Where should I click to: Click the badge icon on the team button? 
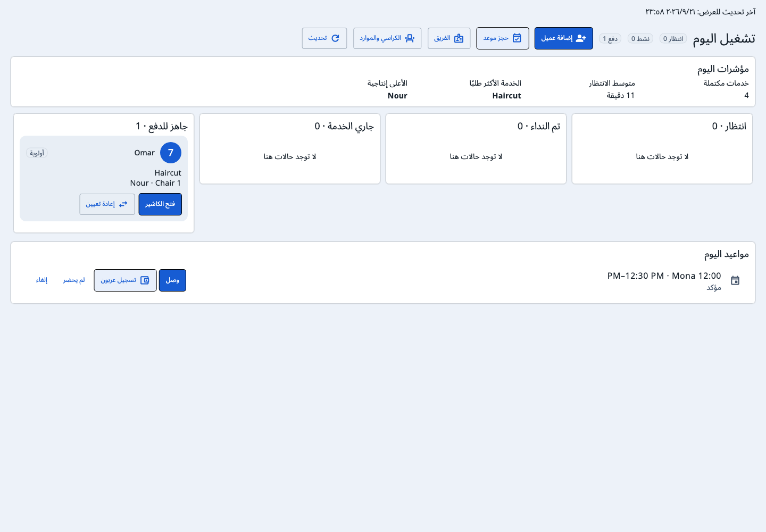[459, 38]
